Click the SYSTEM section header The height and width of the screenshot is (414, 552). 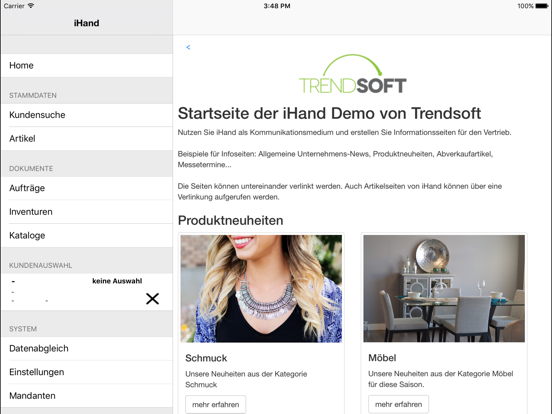point(23,329)
